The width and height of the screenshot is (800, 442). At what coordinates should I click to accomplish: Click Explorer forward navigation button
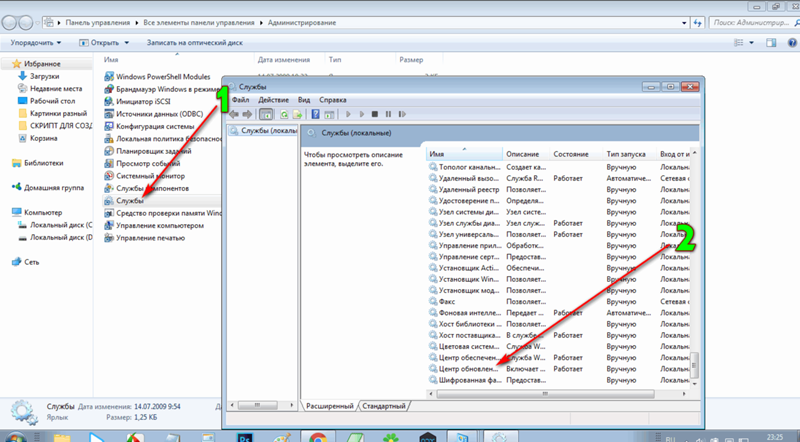pyautogui.click(x=26, y=22)
